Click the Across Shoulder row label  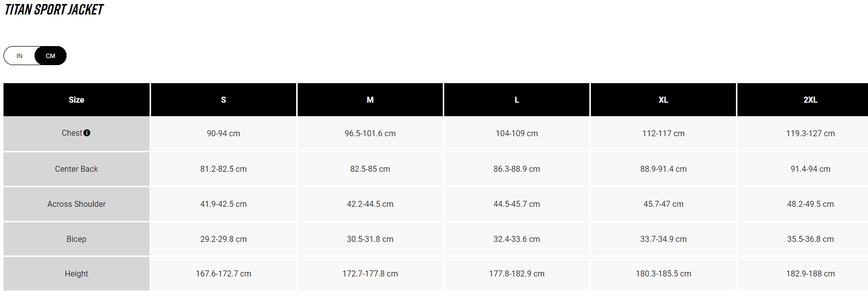pos(77,204)
